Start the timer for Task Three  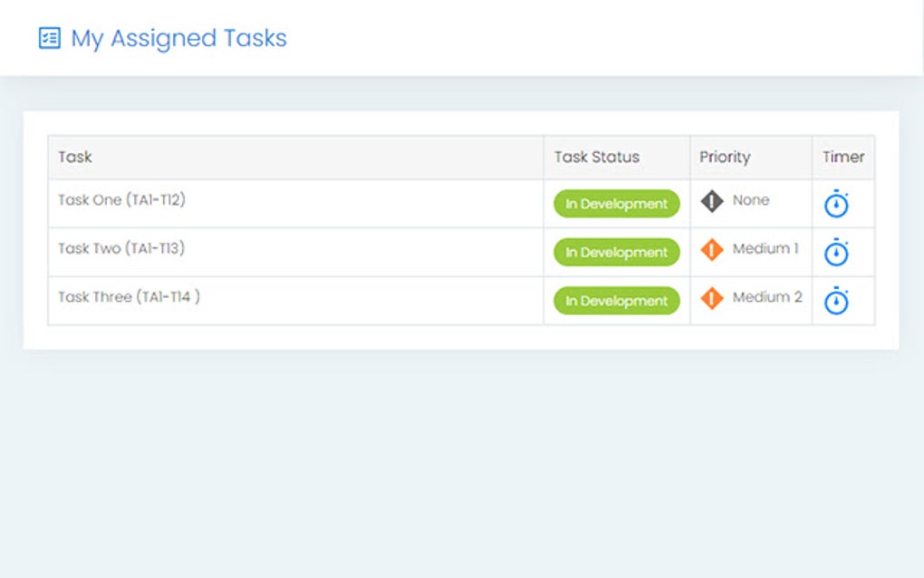click(x=836, y=301)
